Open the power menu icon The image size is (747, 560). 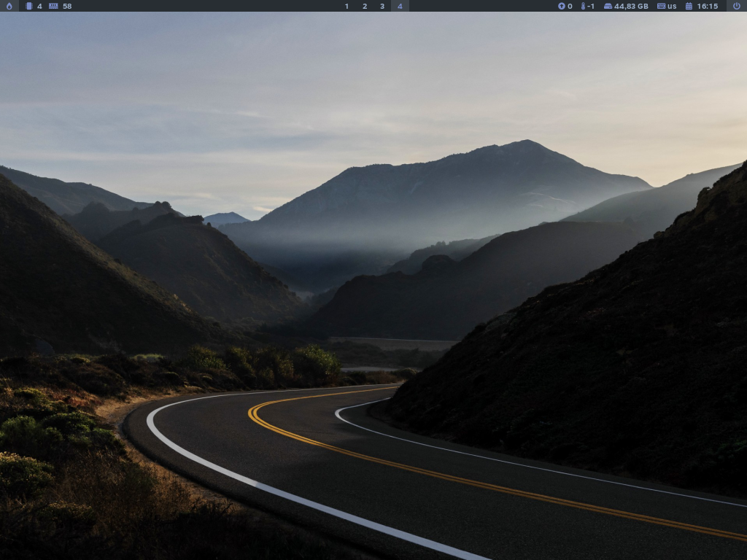(737, 6)
